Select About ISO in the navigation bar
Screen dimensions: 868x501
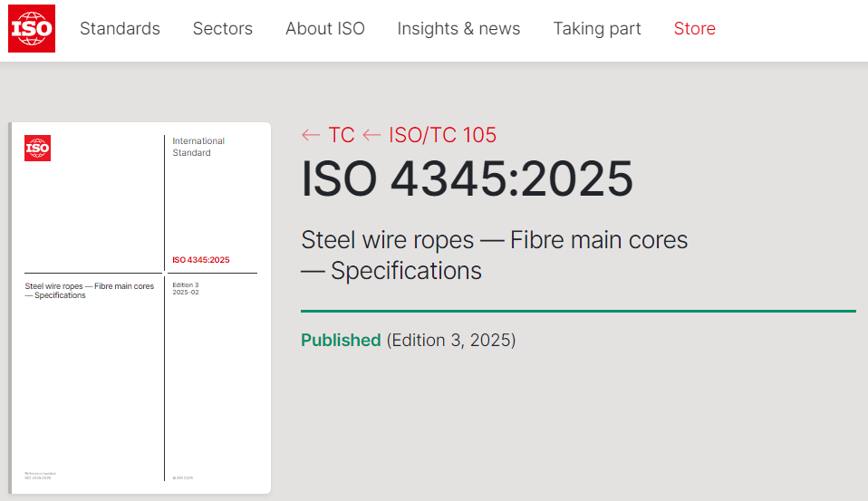[x=324, y=29]
